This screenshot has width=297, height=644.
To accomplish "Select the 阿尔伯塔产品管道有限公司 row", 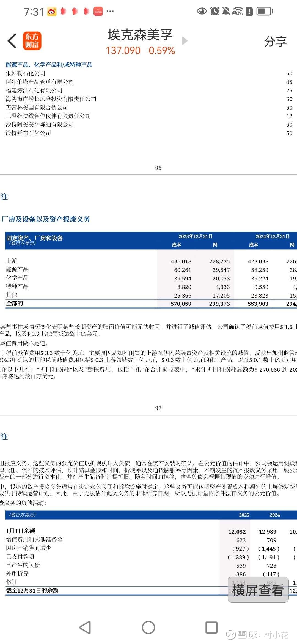I will pos(149,82).
